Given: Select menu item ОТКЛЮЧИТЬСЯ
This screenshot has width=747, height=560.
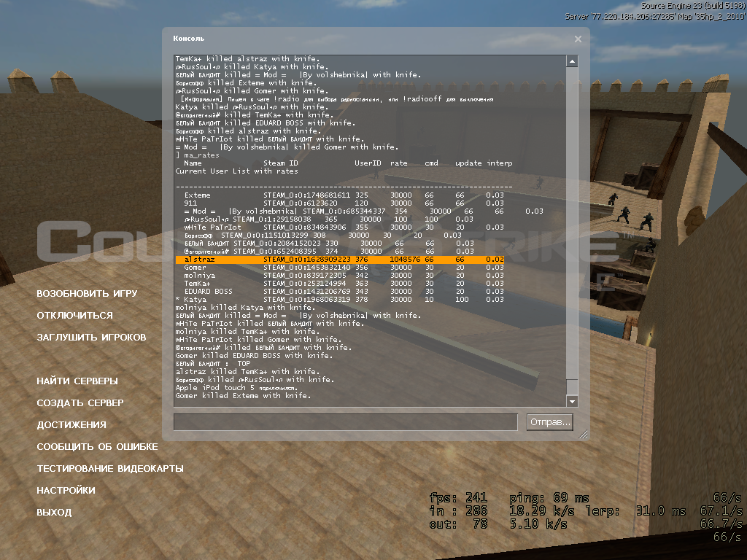Looking at the screenshot, I should pos(75,315).
